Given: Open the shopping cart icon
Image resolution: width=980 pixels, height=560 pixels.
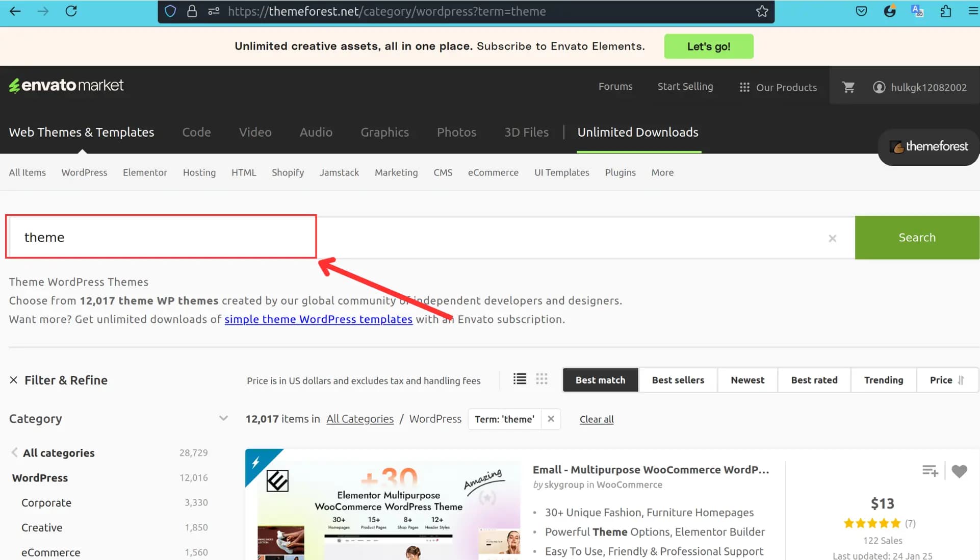Looking at the screenshot, I should tap(848, 87).
